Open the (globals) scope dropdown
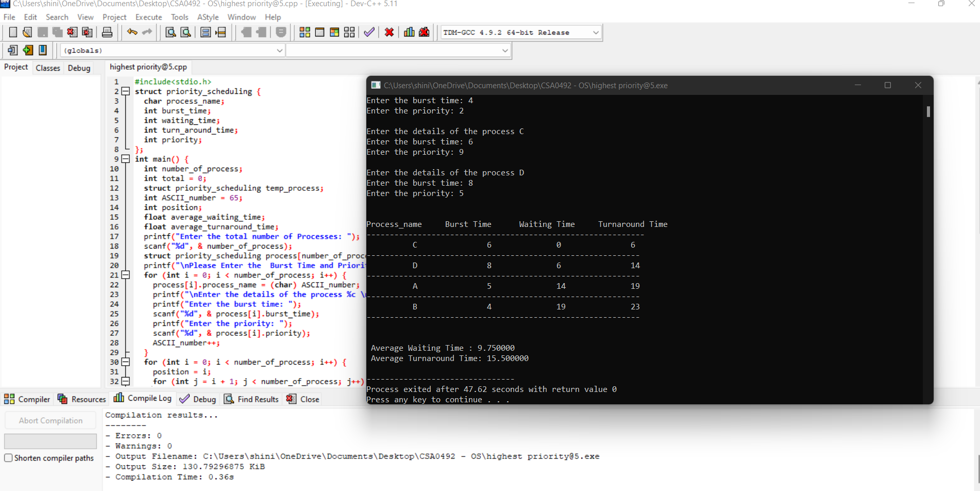 point(280,50)
